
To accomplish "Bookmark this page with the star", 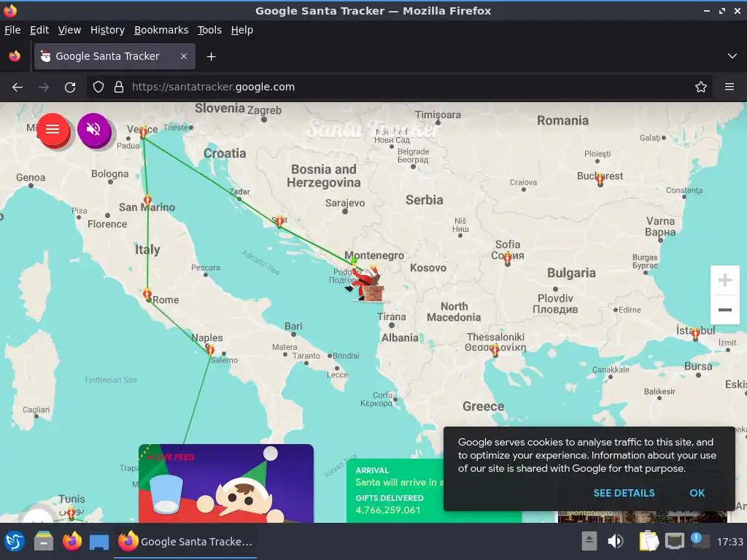I will (x=700, y=87).
